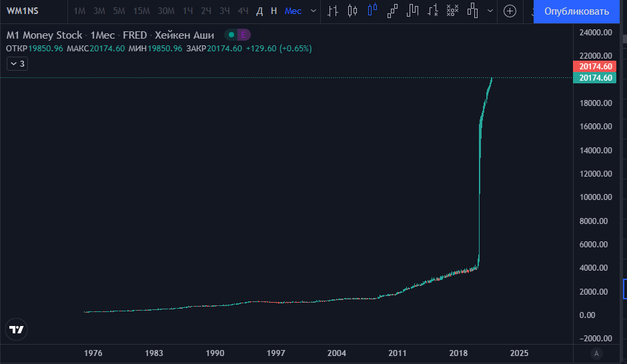
Task: Open the timeframe dropdown chevron
Action: point(313,11)
